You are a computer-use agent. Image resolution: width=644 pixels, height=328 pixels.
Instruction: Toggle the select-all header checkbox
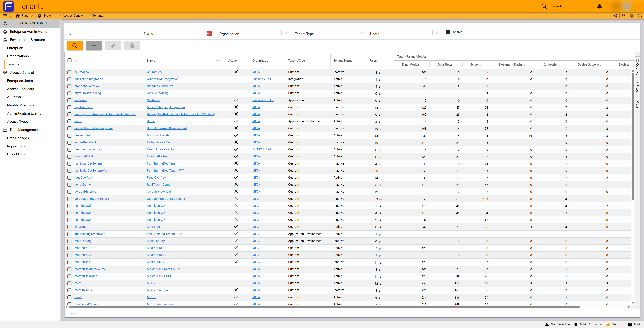69,60
